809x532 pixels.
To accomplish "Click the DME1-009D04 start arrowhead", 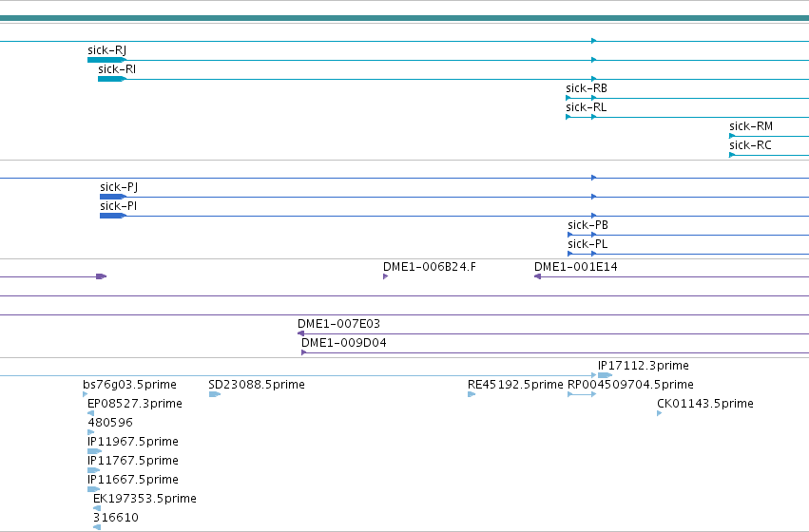I will pos(304,353).
